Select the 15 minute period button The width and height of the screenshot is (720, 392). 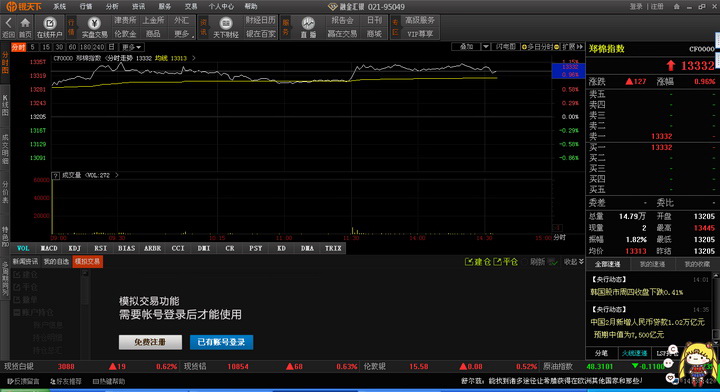point(45,47)
